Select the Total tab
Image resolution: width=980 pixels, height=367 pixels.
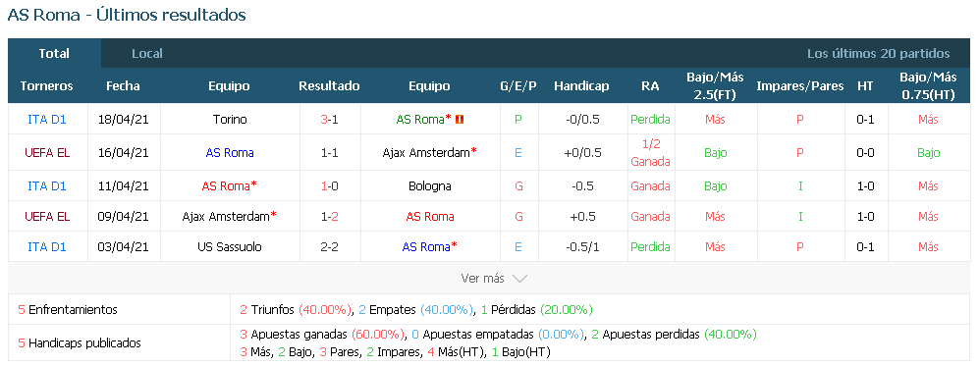pyautogui.click(x=54, y=54)
